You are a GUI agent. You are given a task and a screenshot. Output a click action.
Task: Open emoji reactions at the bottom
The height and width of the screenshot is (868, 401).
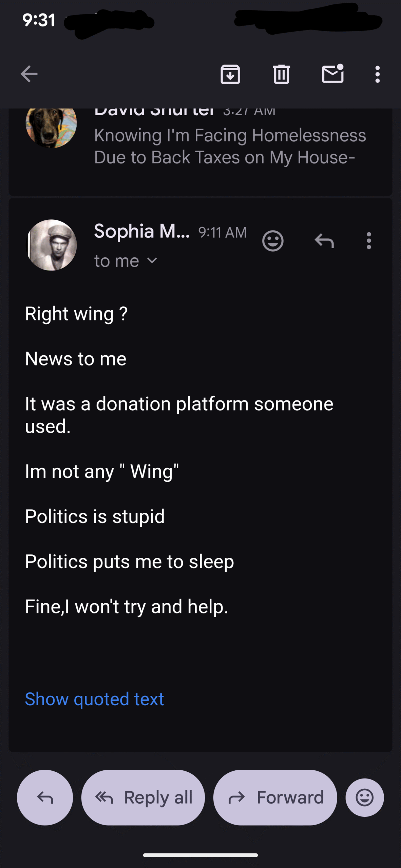click(365, 797)
